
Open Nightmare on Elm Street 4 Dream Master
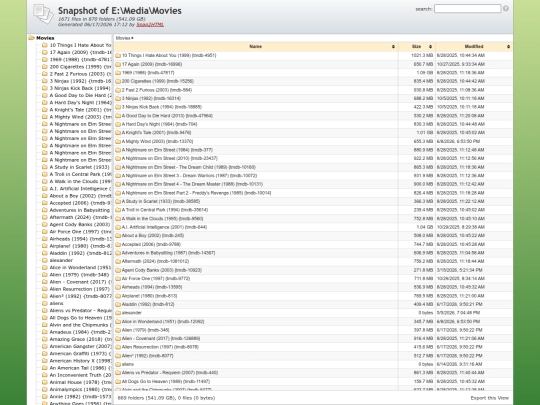[192, 184]
